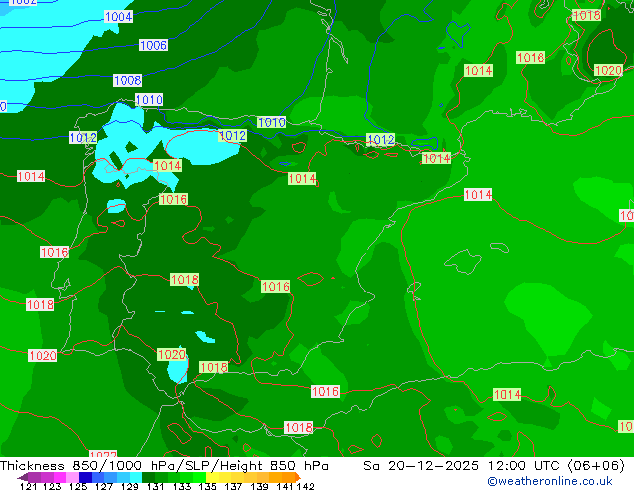The height and width of the screenshot is (490, 634).
Task: Click the legend value 121
Action: (x=28, y=486)
